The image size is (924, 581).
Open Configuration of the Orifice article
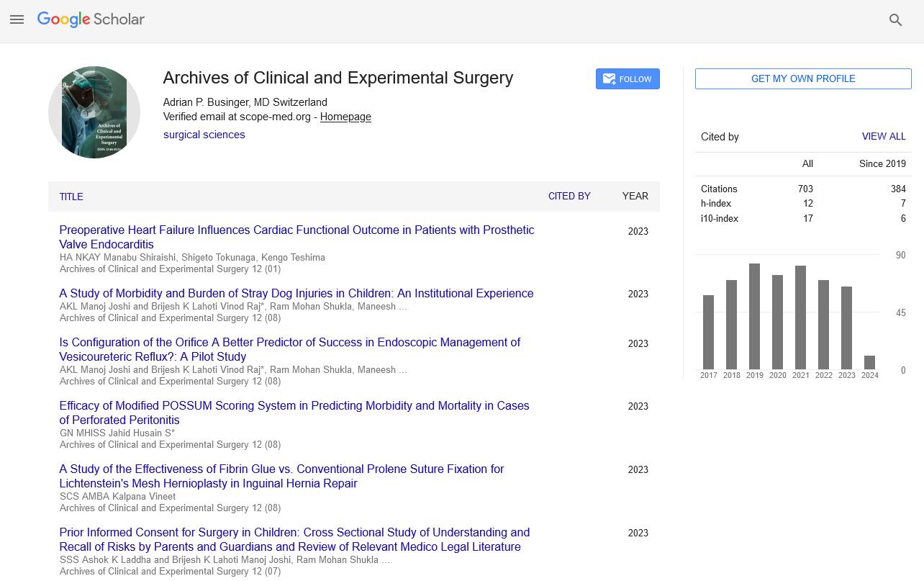click(x=289, y=349)
